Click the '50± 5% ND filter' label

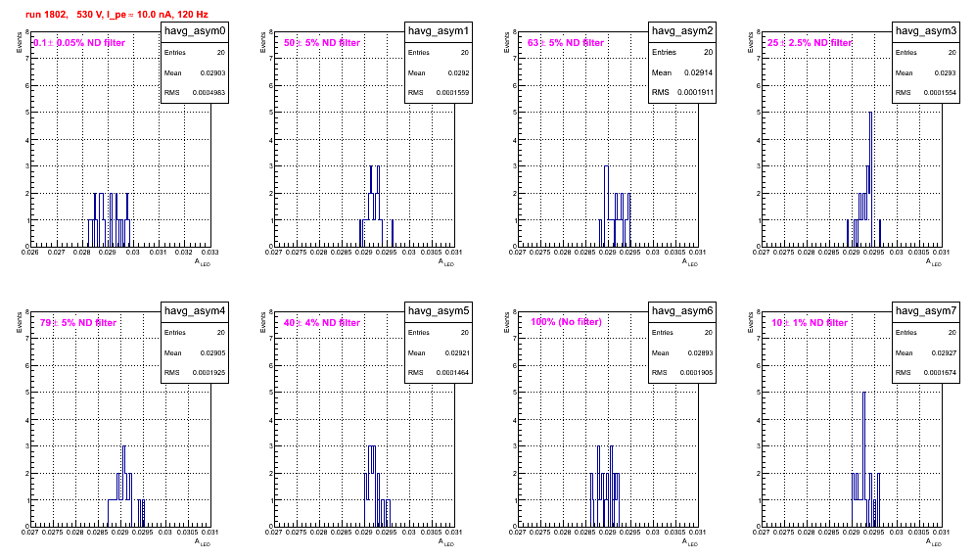point(322,43)
